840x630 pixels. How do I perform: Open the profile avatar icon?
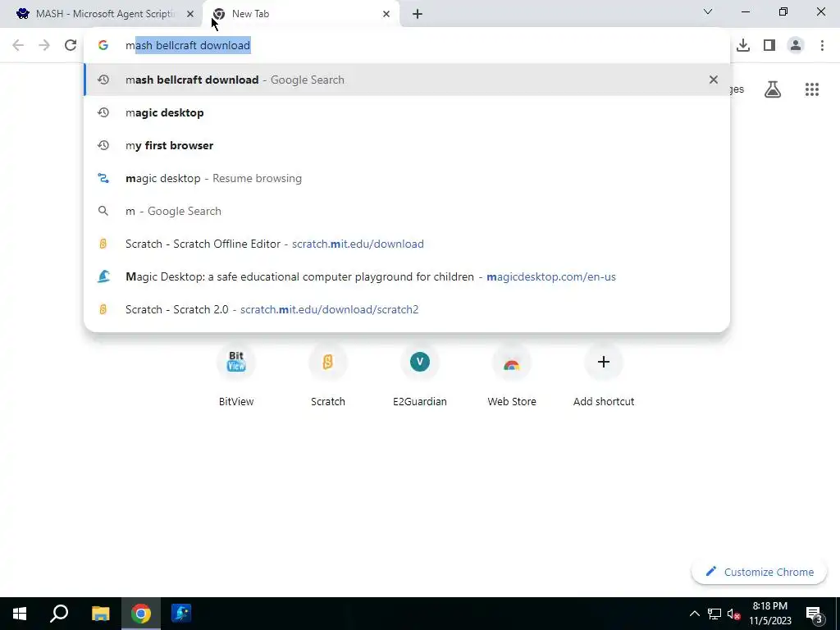coord(796,45)
